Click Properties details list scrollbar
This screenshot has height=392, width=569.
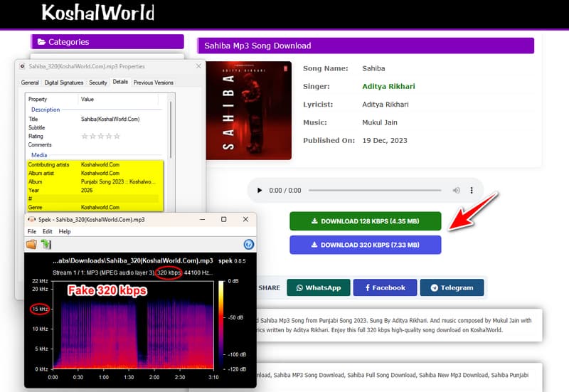tap(171, 129)
